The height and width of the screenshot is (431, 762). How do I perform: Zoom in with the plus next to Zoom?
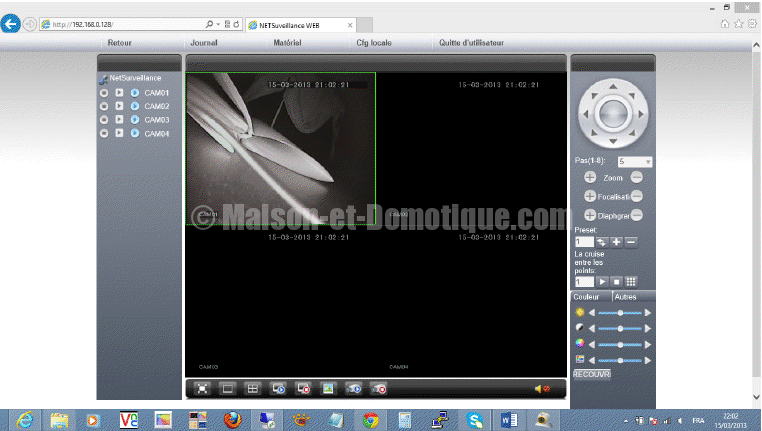pos(589,177)
